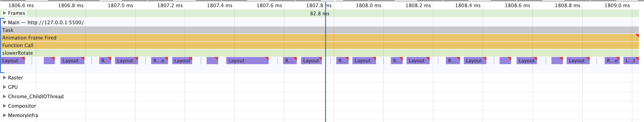Select the Animation Frame Fired event
This screenshot has height=122, width=644.
(x=320, y=38)
